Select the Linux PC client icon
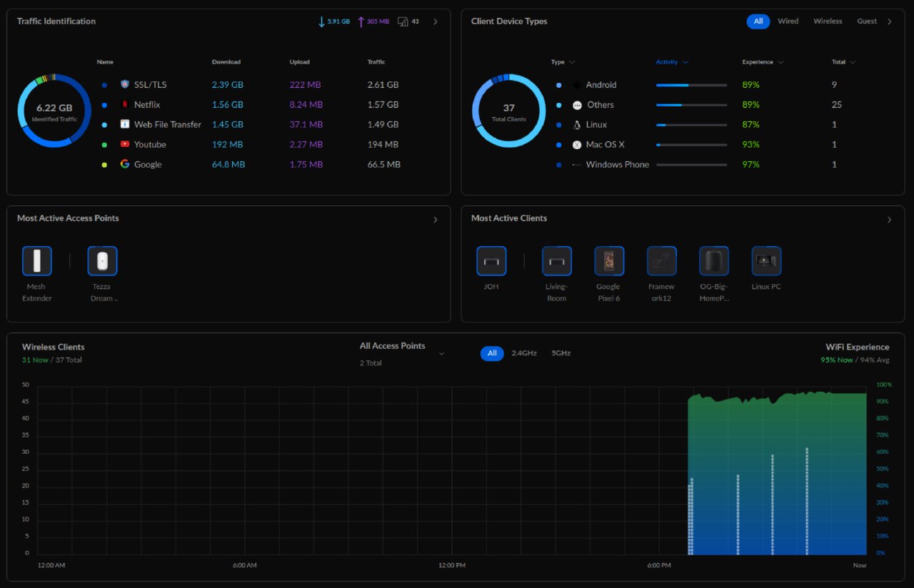The width and height of the screenshot is (914, 588). (x=766, y=261)
